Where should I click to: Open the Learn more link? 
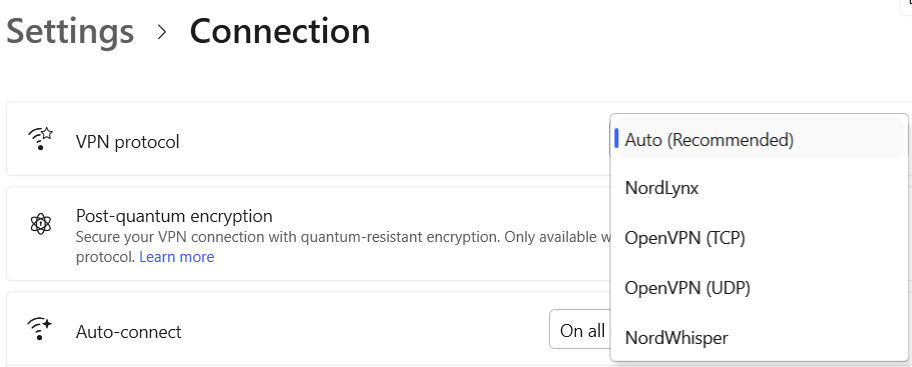pyautogui.click(x=177, y=257)
